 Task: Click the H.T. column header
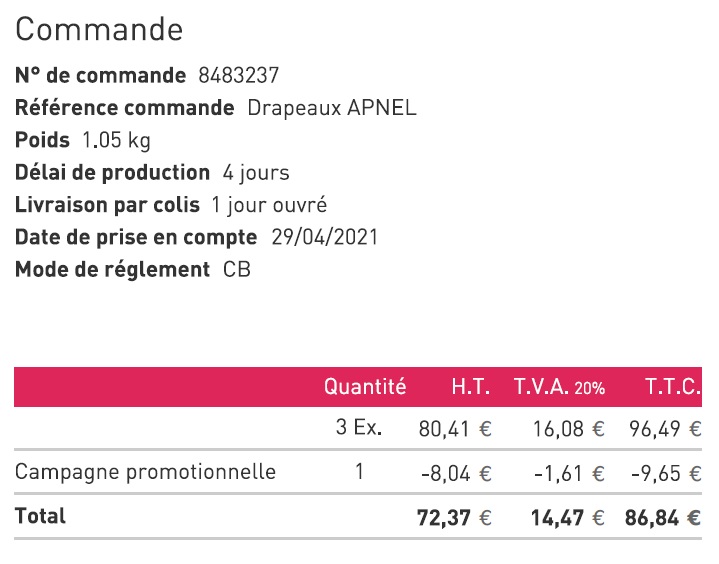coord(470,387)
